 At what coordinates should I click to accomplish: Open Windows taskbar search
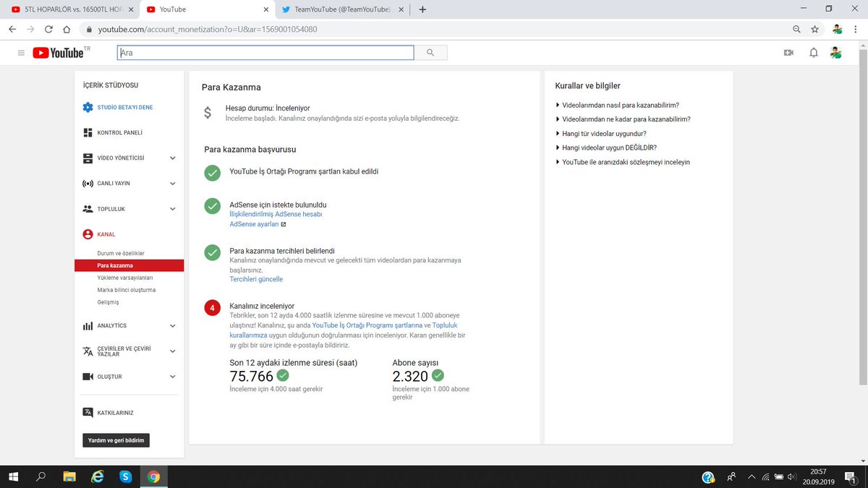point(41,477)
